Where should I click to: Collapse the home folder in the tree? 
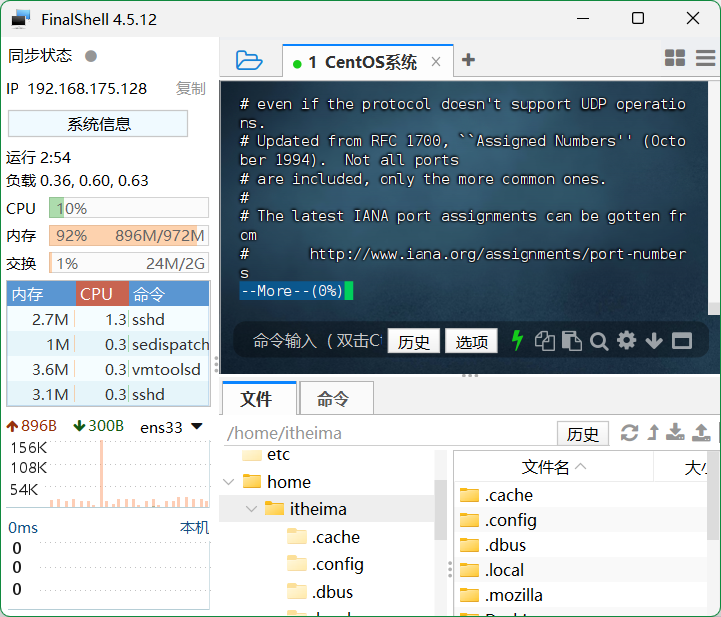229,482
